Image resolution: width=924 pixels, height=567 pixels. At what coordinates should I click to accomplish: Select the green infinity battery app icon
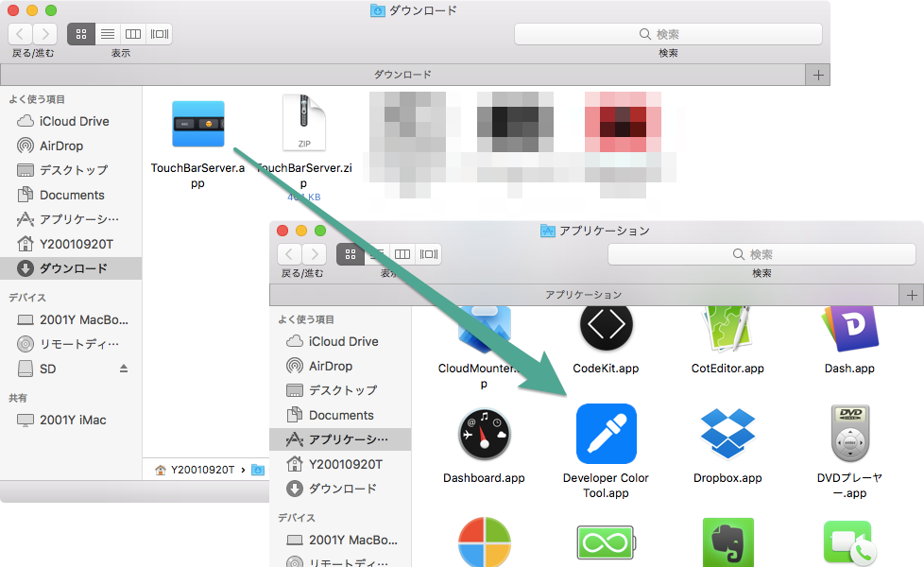click(x=606, y=542)
